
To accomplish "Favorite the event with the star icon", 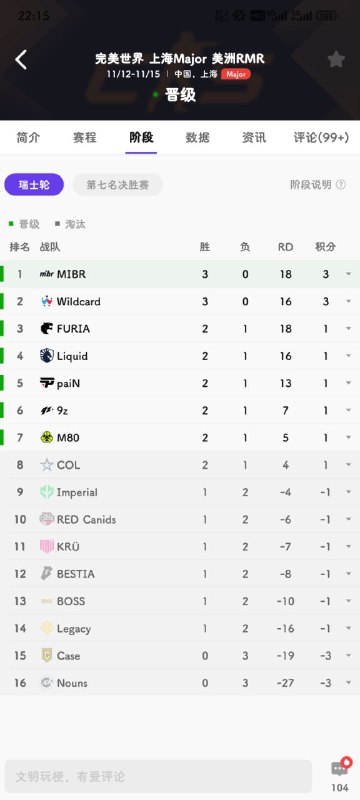I will tap(336, 60).
